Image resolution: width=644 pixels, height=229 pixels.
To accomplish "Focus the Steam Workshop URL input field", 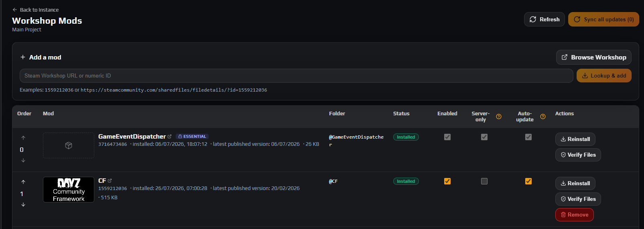I will 296,76.
